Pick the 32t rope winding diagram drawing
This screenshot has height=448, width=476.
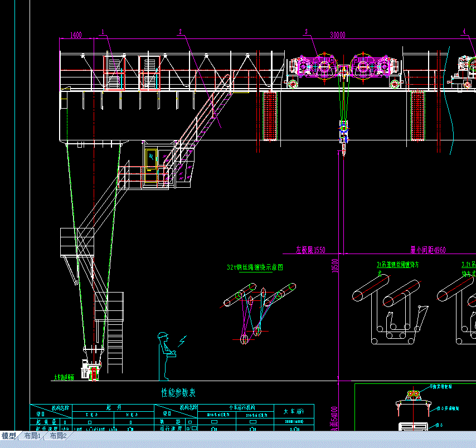click(258, 313)
